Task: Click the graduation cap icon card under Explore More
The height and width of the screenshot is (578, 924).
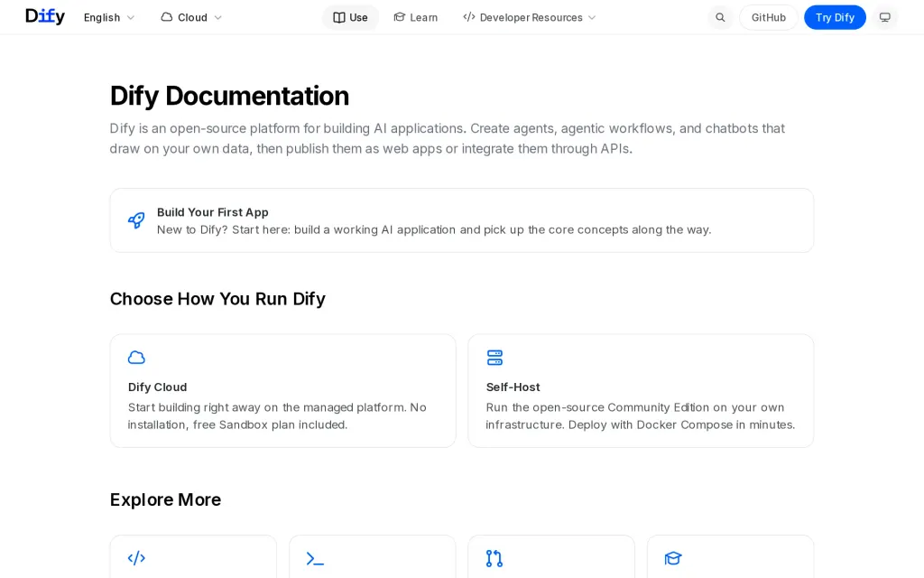Action: pos(730,556)
